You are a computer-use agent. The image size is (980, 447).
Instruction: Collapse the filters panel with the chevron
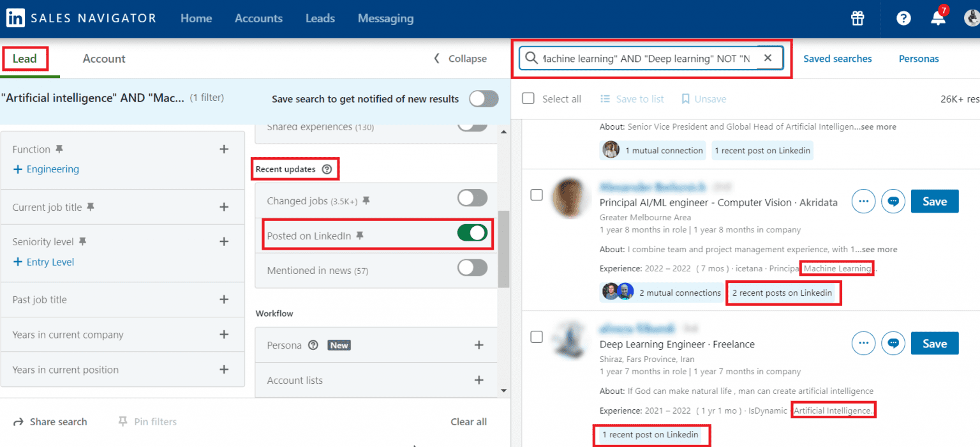pos(436,58)
